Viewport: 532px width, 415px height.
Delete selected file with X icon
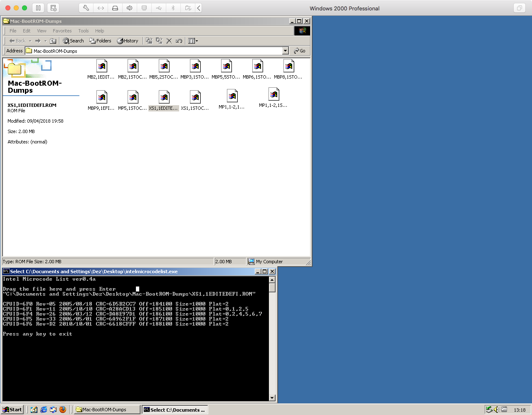169,41
